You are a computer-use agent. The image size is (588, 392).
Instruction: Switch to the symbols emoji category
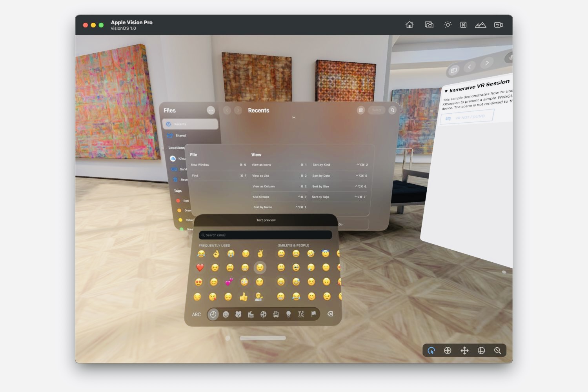(x=301, y=314)
